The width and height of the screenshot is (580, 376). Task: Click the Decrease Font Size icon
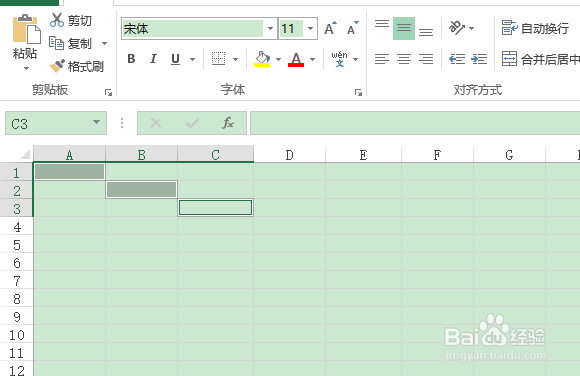tap(353, 28)
